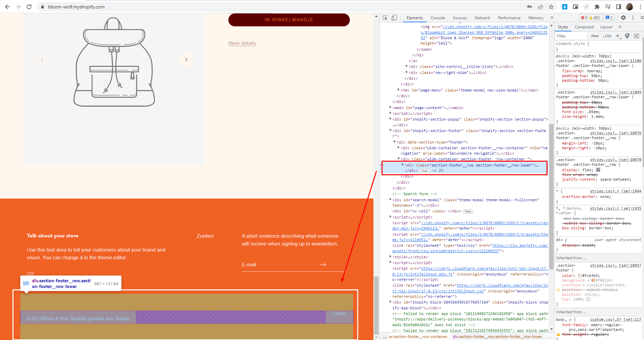
Task: Toggle the .cls element classes panel
Action: pyautogui.click(x=608, y=36)
